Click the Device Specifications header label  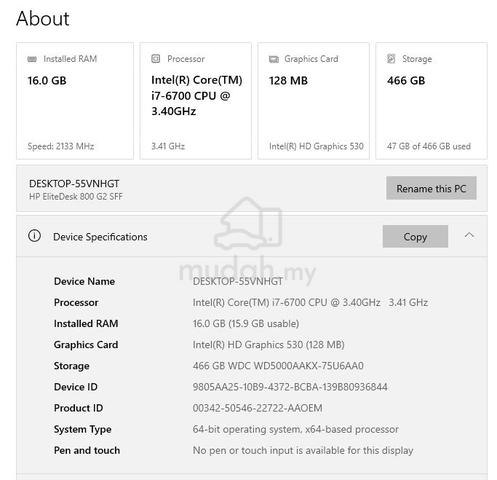coord(100,237)
